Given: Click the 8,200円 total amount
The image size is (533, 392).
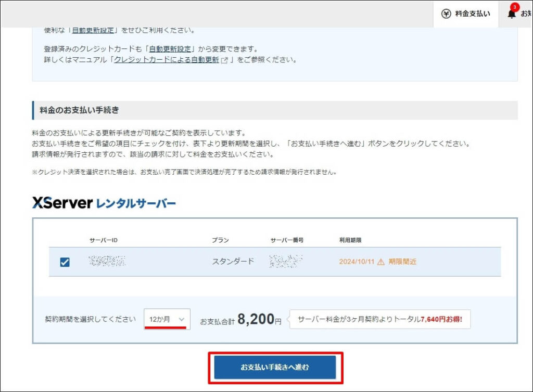Looking at the screenshot, I should 259,319.
